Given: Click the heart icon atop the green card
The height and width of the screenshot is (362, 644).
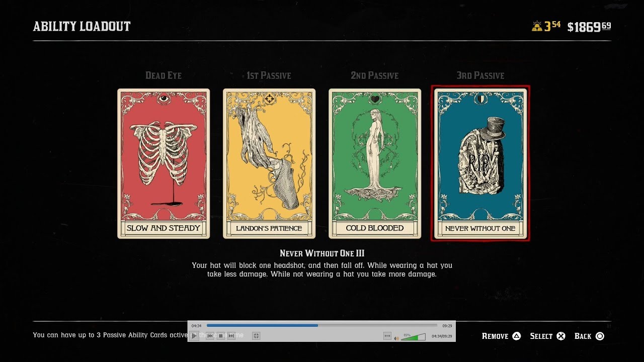Looking at the screenshot, I should click(375, 100).
